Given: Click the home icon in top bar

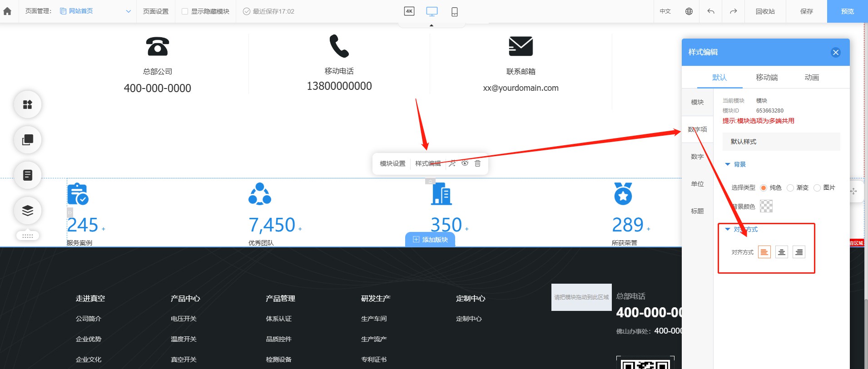Looking at the screenshot, I should 7,11.
